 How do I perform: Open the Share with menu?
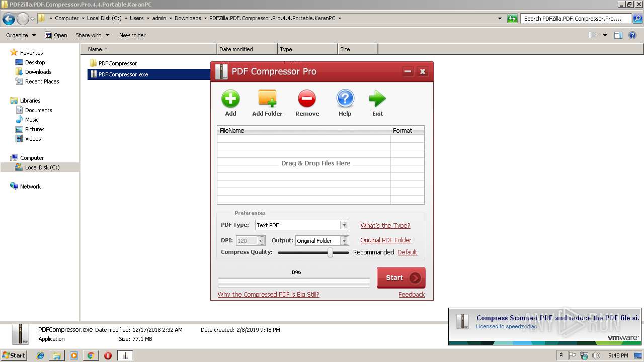click(92, 35)
